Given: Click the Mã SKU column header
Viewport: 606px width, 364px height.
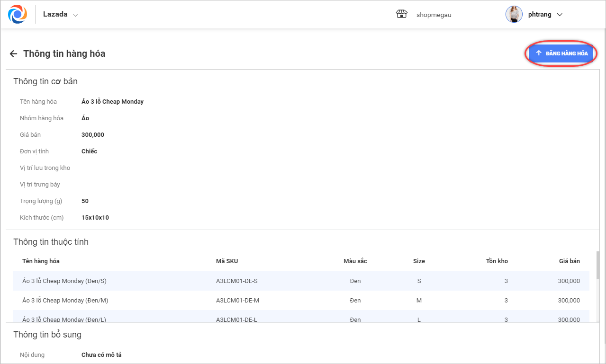Looking at the screenshot, I should pyautogui.click(x=227, y=261).
